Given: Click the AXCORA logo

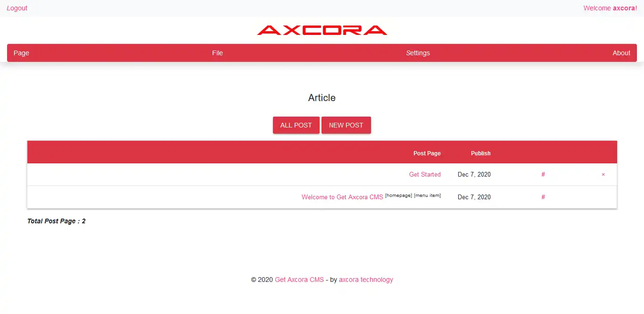Looking at the screenshot, I should click(x=322, y=30).
